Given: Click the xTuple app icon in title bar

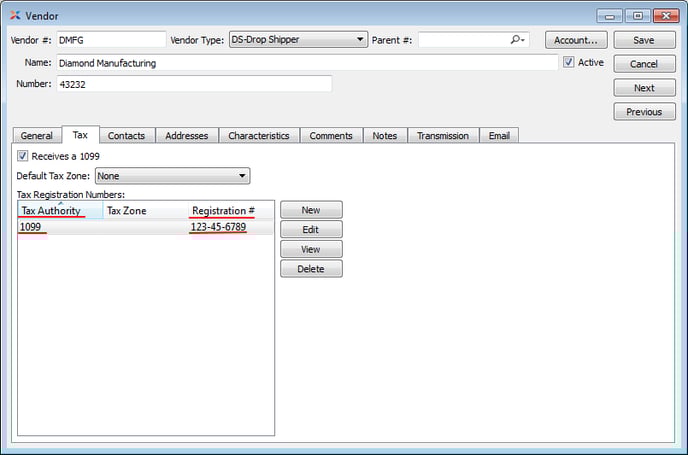Looking at the screenshot, I should (15, 16).
